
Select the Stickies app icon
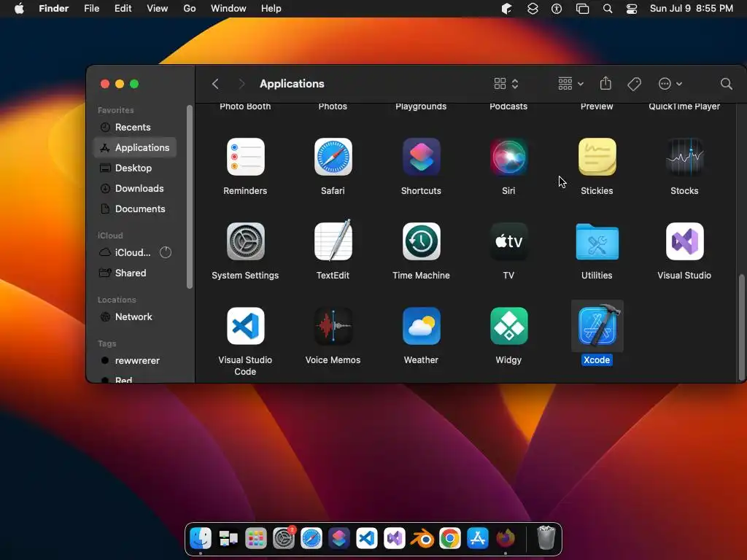(597, 157)
